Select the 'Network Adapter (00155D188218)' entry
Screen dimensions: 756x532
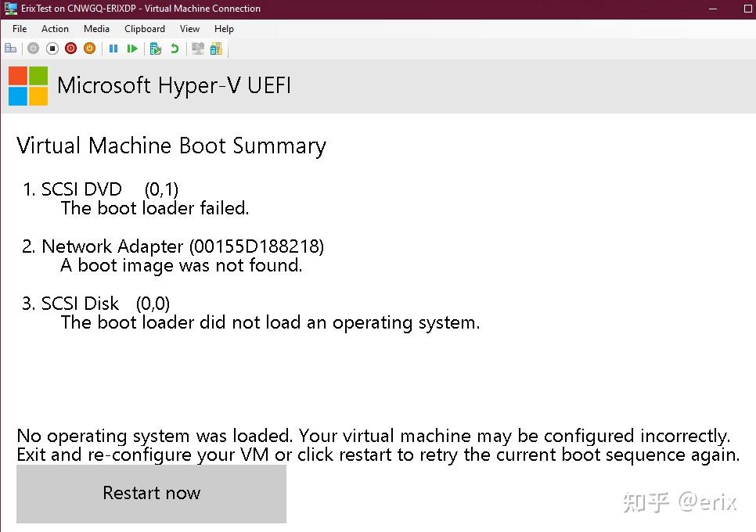pos(182,246)
